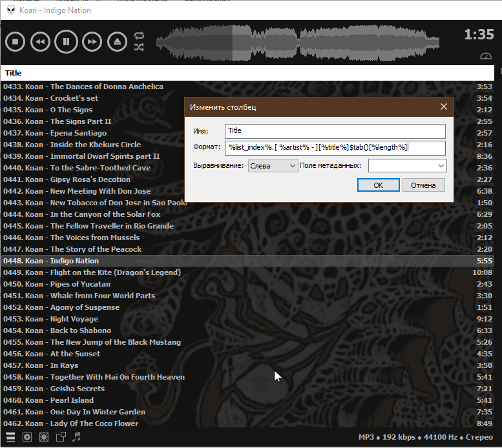
Task: Open the volume gauge icon
Action: [x=486, y=56]
